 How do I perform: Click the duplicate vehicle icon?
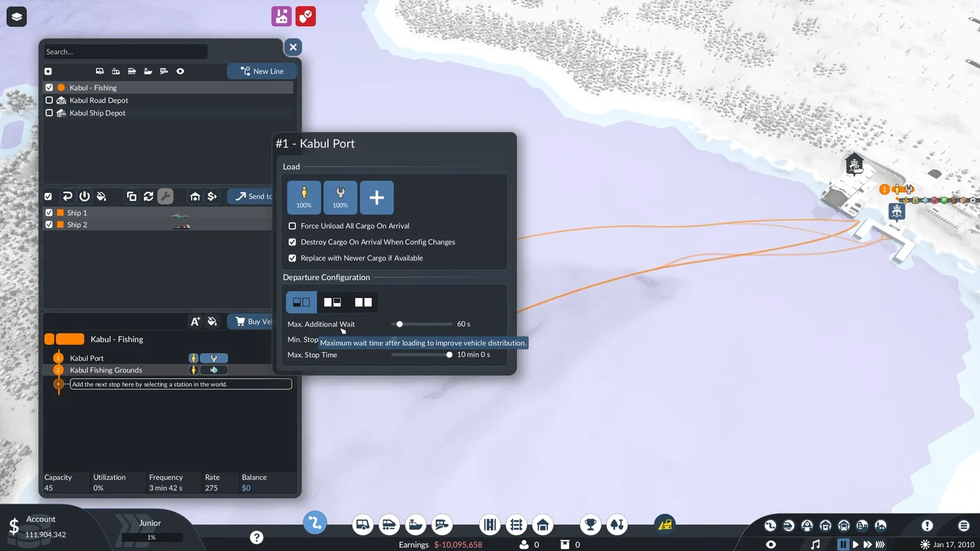pyautogui.click(x=131, y=197)
